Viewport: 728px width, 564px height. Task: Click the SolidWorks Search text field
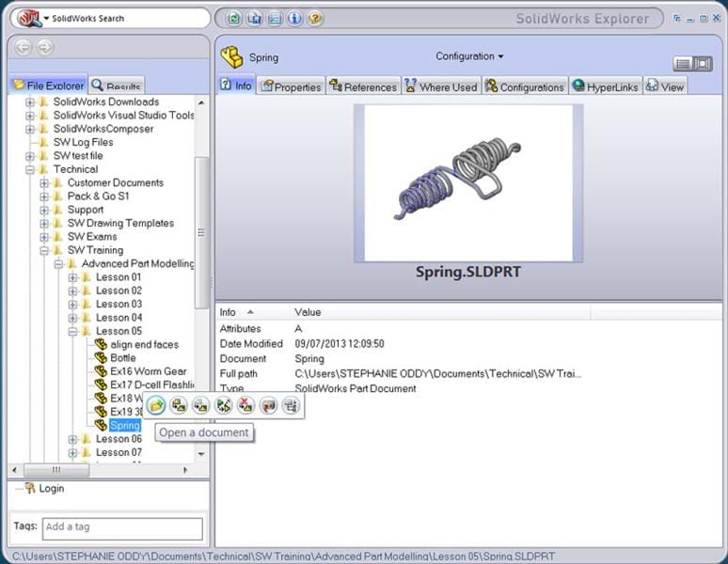[128, 19]
